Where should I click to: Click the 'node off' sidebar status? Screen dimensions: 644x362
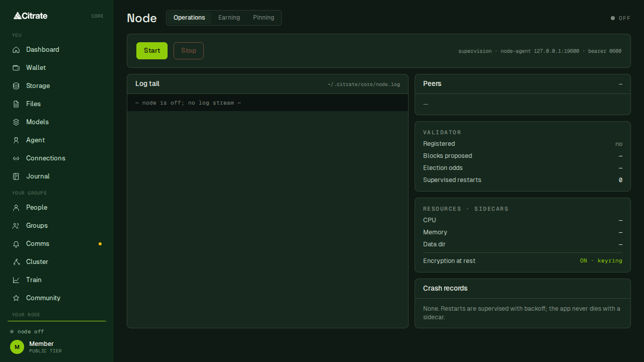(27, 332)
